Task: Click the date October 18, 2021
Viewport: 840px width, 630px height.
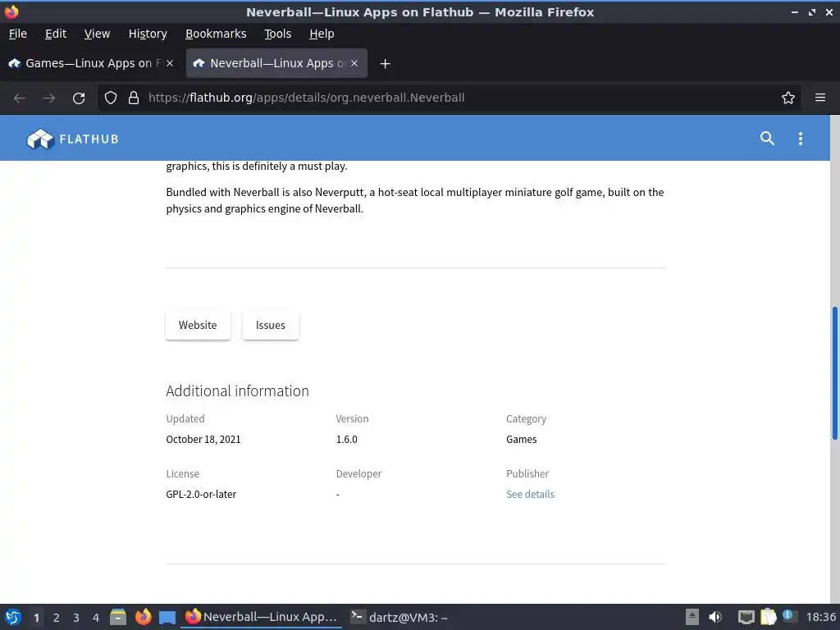Action: click(x=203, y=440)
